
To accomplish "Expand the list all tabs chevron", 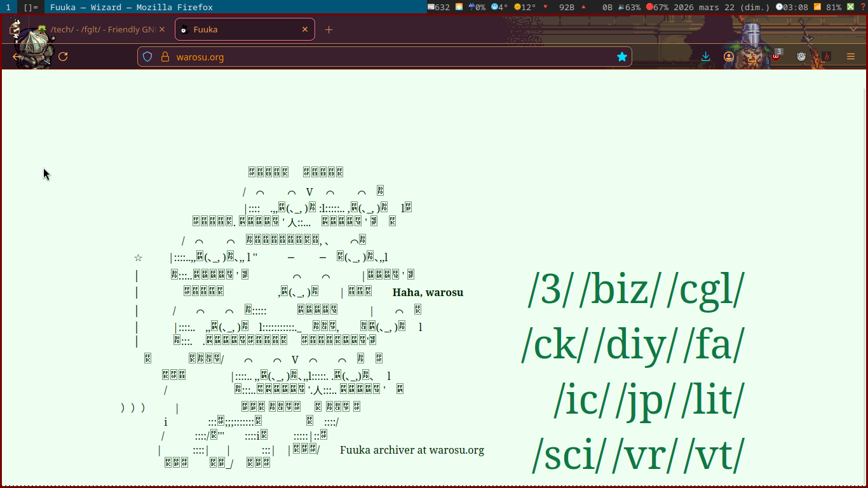I will [x=853, y=29].
